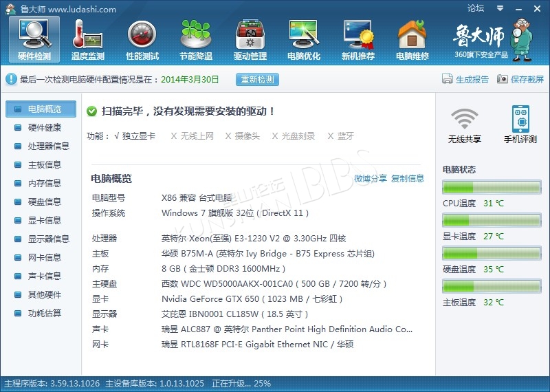Click the 摄像头 feature indicator
Viewport: 550px width, 392px height.
[x=243, y=135]
